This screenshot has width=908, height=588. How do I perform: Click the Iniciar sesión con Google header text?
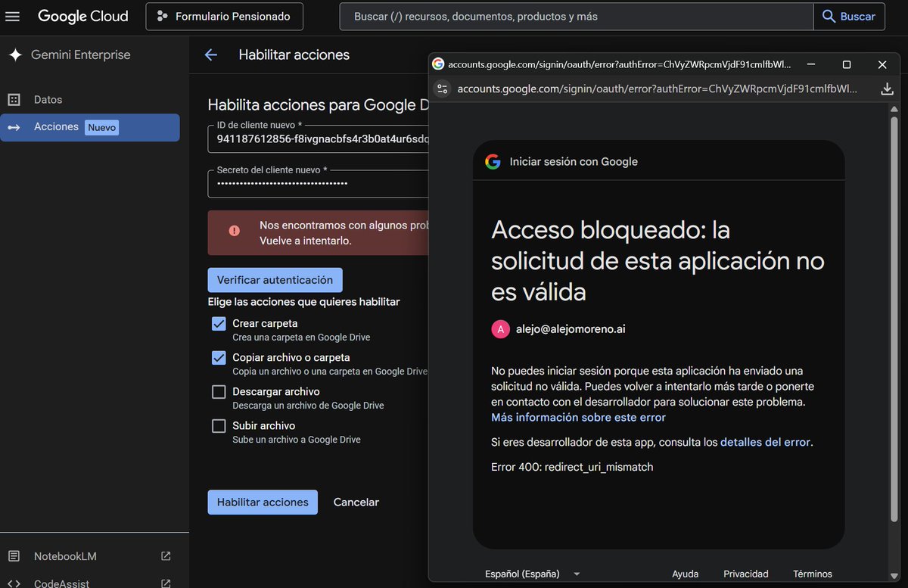574,161
